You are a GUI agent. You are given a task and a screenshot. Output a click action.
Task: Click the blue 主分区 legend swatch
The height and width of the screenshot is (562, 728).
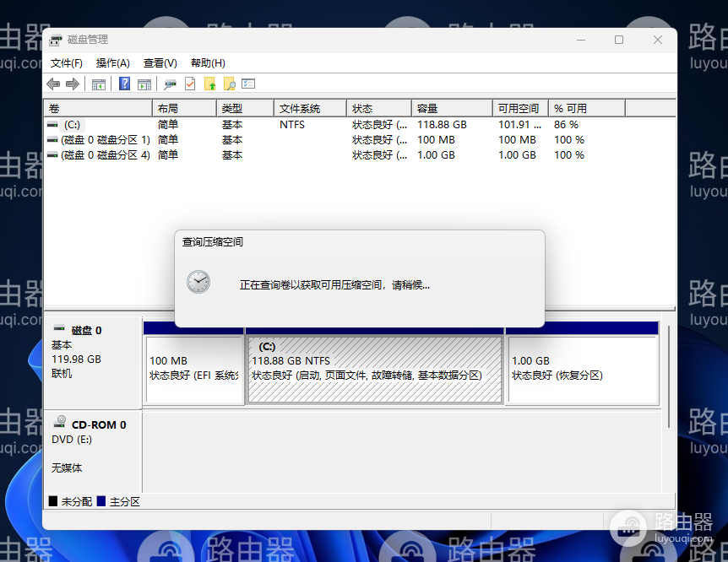[x=101, y=501]
